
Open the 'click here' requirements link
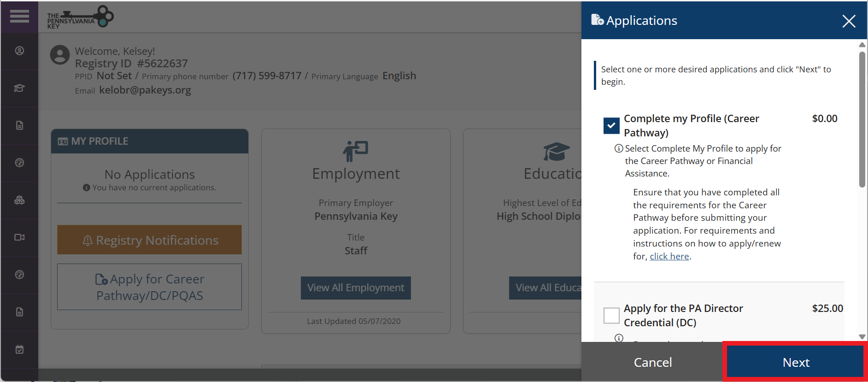tap(669, 256)
